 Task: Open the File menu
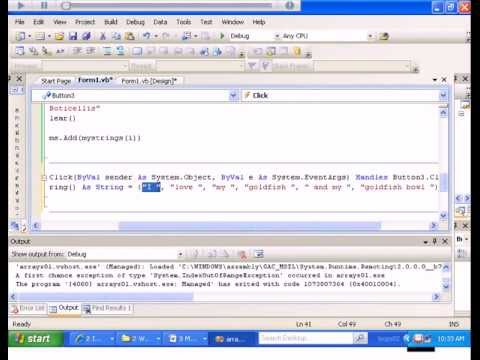click(20, 22)
